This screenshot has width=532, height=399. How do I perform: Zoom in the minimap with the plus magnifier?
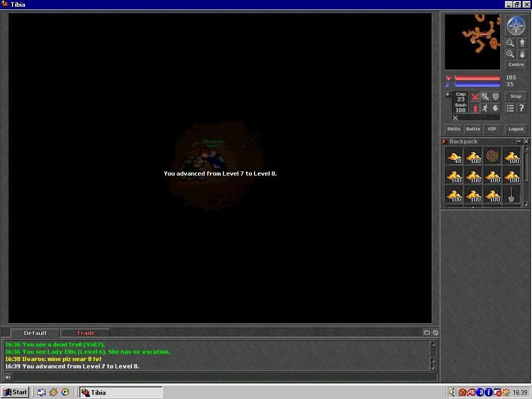pos(510,54)
